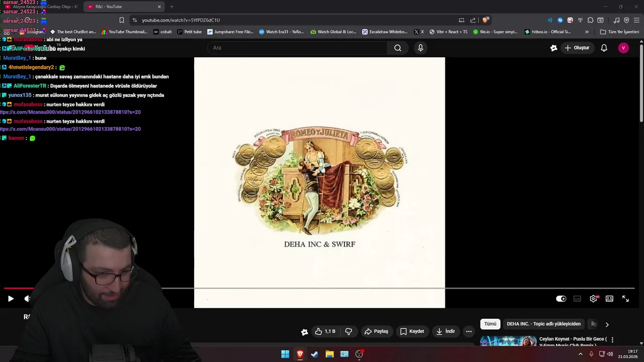Select the Tümü filter chip
This screenshot has width=644, height=362.
coord(490,324)
